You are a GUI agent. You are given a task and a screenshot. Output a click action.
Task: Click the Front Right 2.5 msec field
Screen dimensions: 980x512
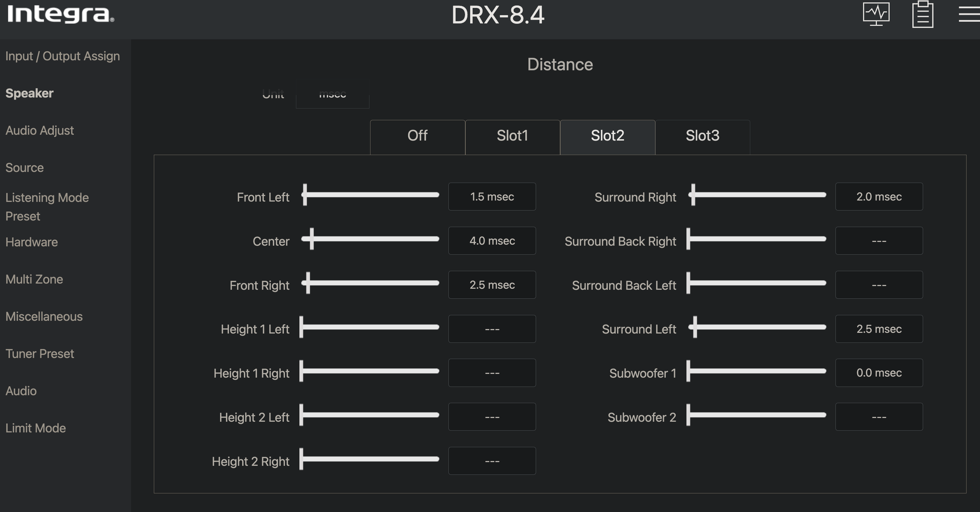tap(492, 285)
